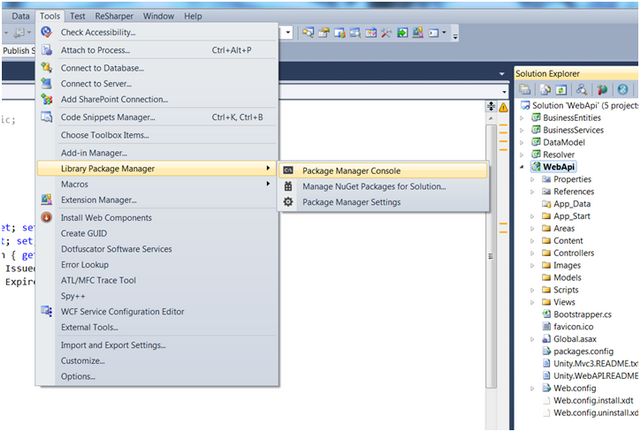Click the Connect to Server icon
640x432 pixels.
click(x=47, y=84)
